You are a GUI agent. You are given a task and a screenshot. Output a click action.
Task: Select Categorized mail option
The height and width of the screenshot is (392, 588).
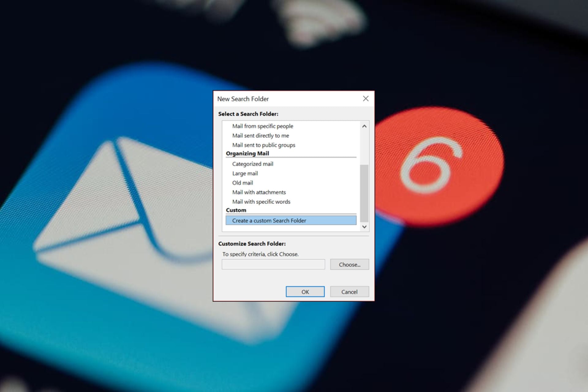(x=252, y=164)
